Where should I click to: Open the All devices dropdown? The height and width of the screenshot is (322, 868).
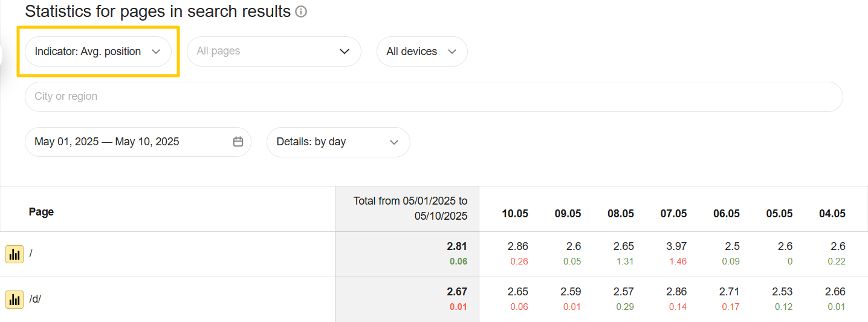point(422,51)
